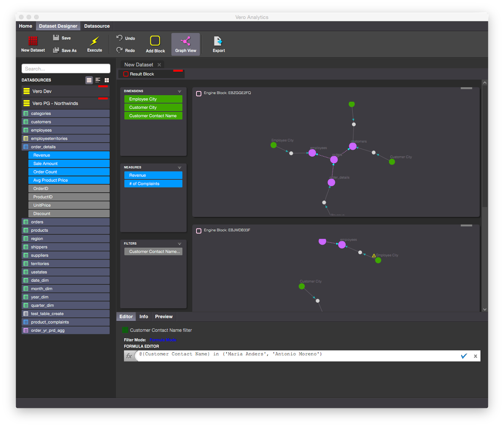Click the product_complaints table icon
Image resolution: width=504 pixels, height=427 pixels.
26,322
